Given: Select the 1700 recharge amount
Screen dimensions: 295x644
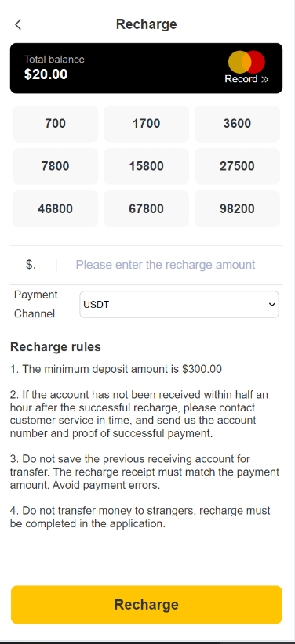Looking at the screenshot, I should pos(146,124).
